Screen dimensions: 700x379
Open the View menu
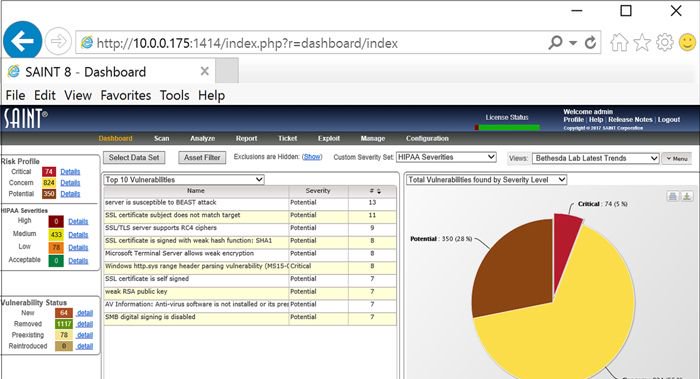[x=78, y=95]
